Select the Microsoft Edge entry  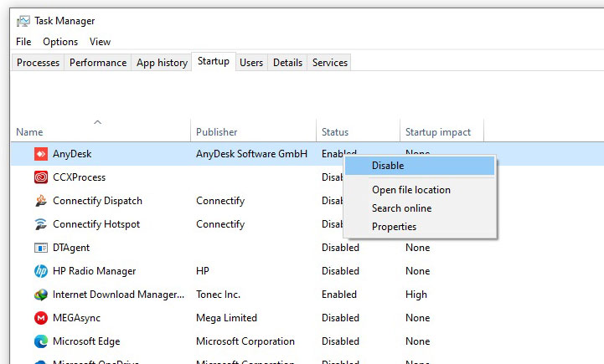pos(86,341)
